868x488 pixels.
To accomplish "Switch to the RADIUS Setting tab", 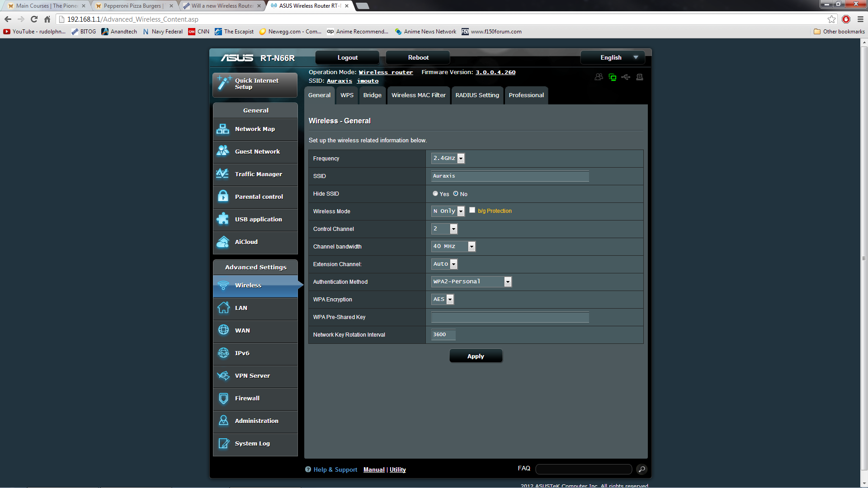I will 477,95.
